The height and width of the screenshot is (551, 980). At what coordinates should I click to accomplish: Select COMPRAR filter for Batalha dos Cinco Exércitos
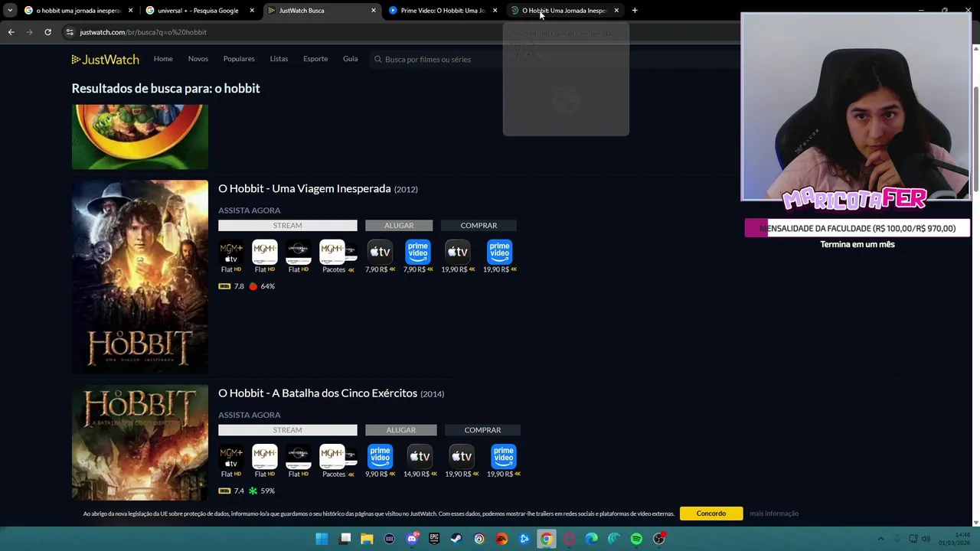click(482, 430)
